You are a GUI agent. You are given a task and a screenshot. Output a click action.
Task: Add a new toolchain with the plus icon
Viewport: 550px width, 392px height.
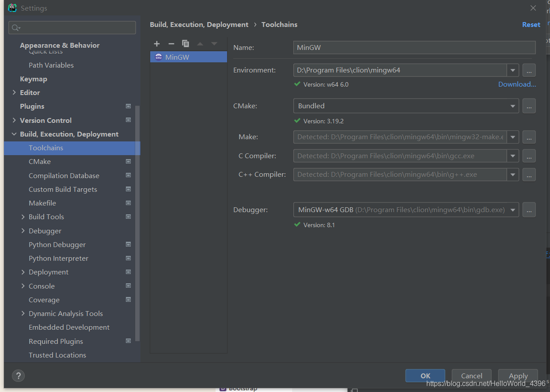click(157, 43)
